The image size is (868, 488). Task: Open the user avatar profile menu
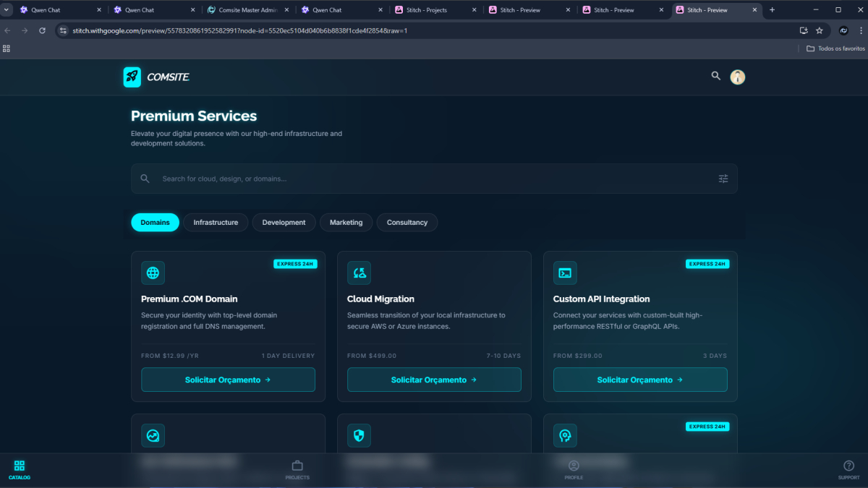737,77
